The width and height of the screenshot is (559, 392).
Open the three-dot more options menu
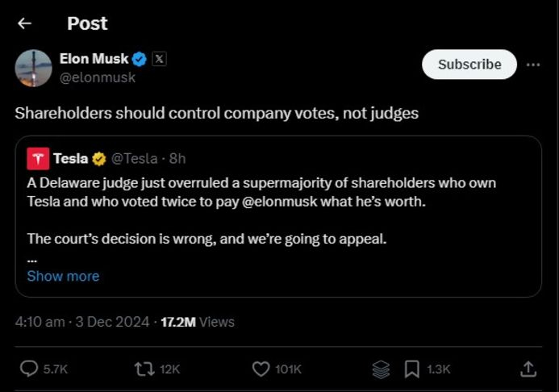[533, 65]
